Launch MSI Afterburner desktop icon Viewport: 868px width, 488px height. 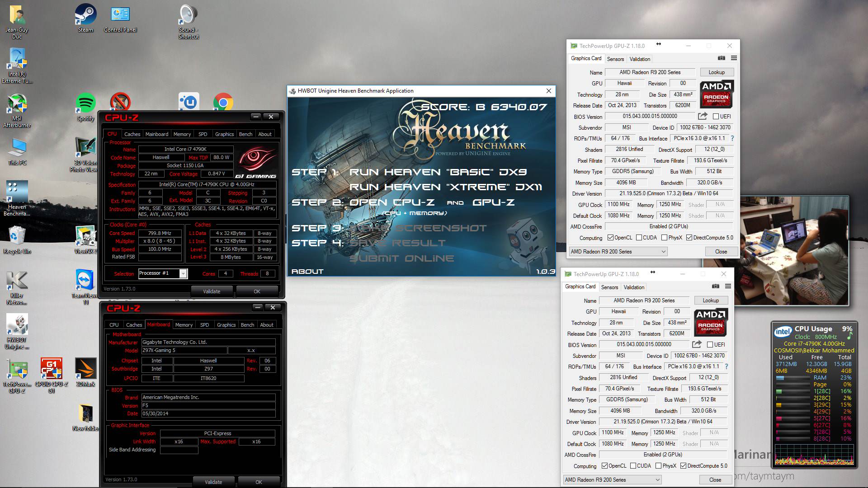[x=17, y=110]
